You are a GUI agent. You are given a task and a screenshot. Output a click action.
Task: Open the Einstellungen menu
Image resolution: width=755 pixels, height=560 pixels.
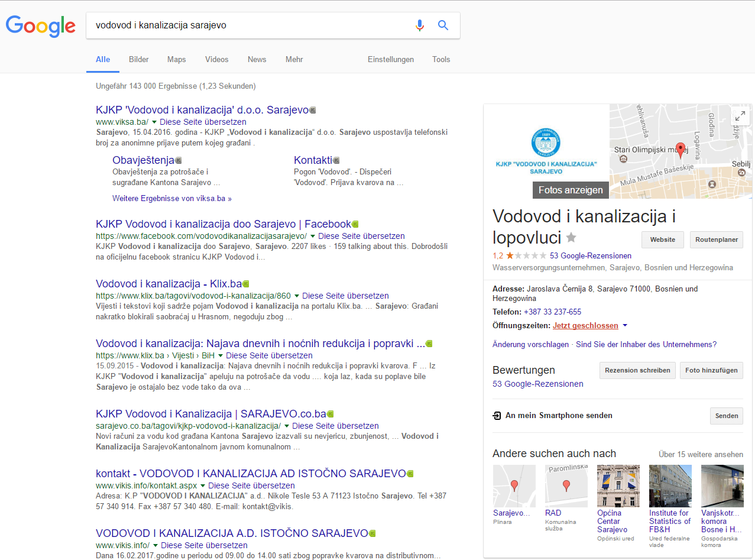[390, 60]
